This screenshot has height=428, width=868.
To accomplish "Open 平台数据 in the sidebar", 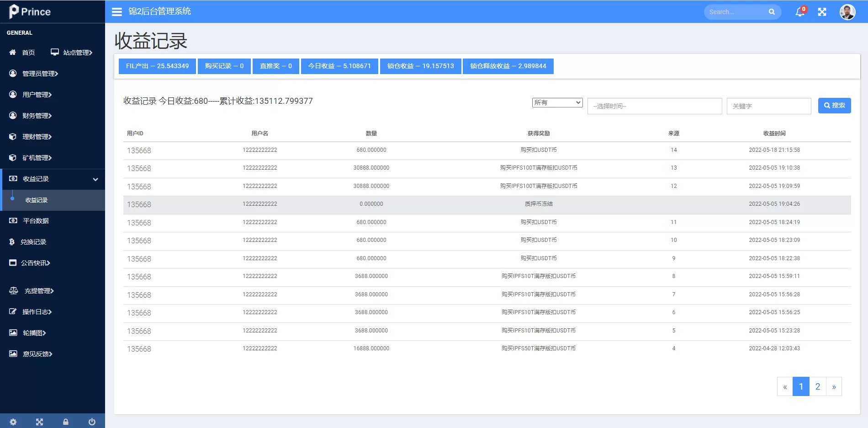I will pyautogui.click(x=36, y=221).
